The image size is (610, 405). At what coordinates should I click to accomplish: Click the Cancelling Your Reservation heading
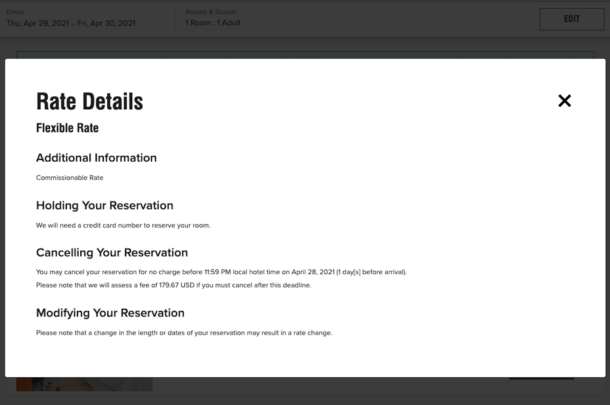click(x=111, y=252)
